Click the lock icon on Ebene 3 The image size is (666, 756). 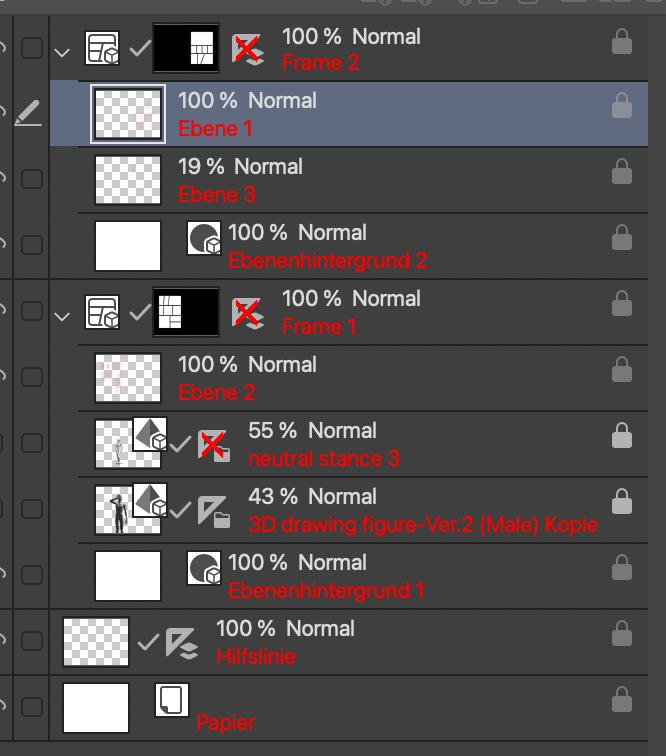621,174
